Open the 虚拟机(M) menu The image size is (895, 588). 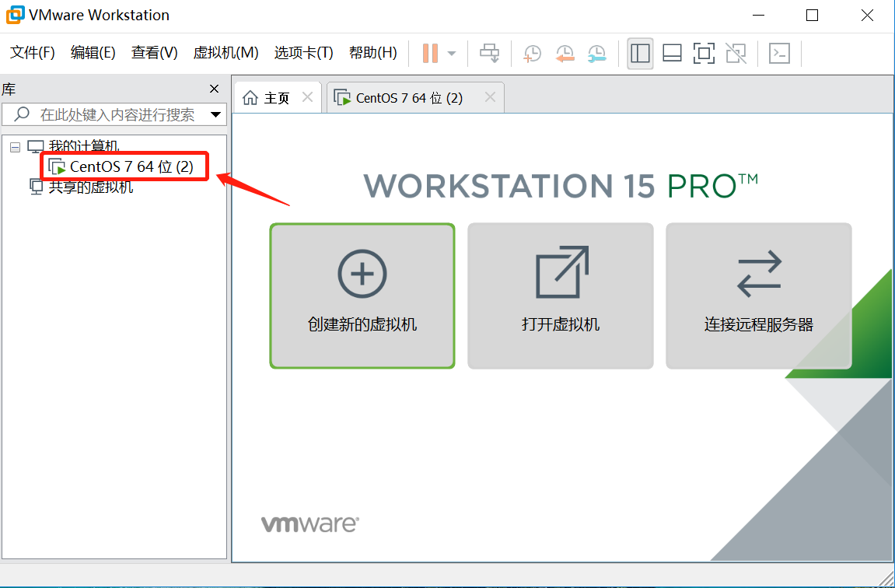pyautogui.click(x=226, y=53)
